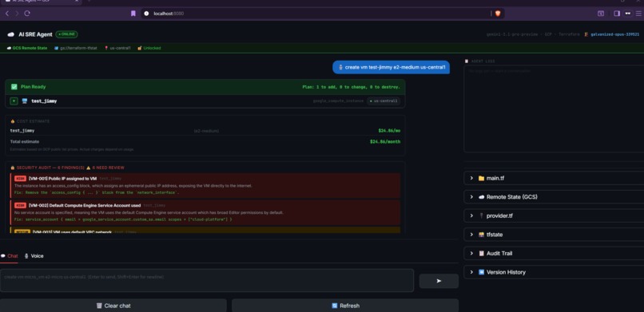Click the cloud icon beside Remote State (GCS)

(x=481, y=197)
